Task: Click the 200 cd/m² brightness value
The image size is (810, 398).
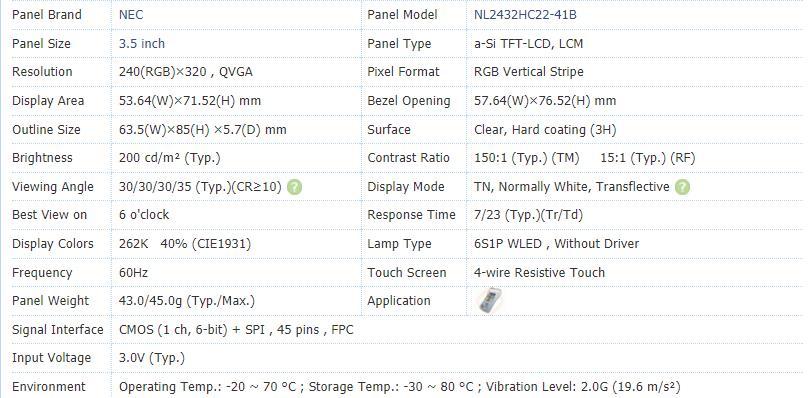Action: pyautogui.click(x=170, y=158)
